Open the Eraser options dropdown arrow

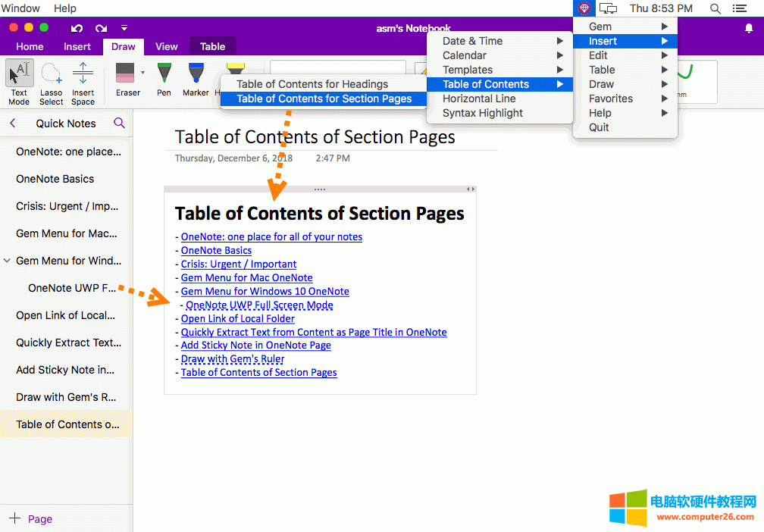142,73
